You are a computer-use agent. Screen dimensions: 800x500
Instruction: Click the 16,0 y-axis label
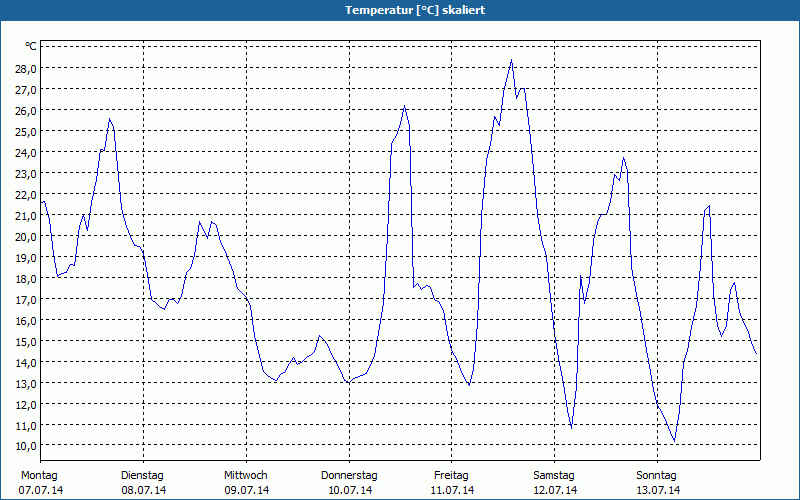(26, 320)
